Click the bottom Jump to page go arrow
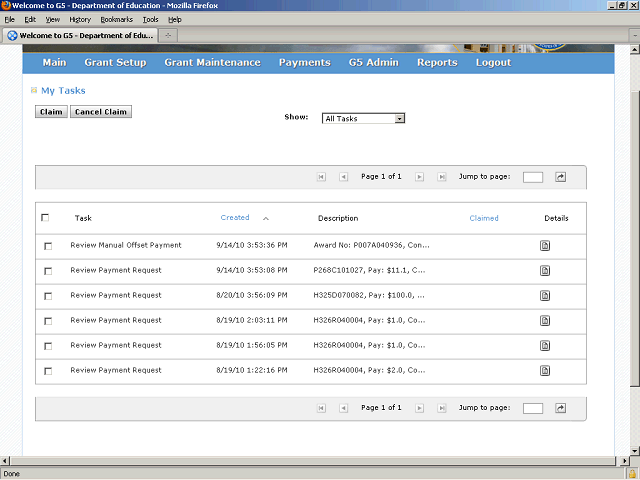 [x=560, y=408]
